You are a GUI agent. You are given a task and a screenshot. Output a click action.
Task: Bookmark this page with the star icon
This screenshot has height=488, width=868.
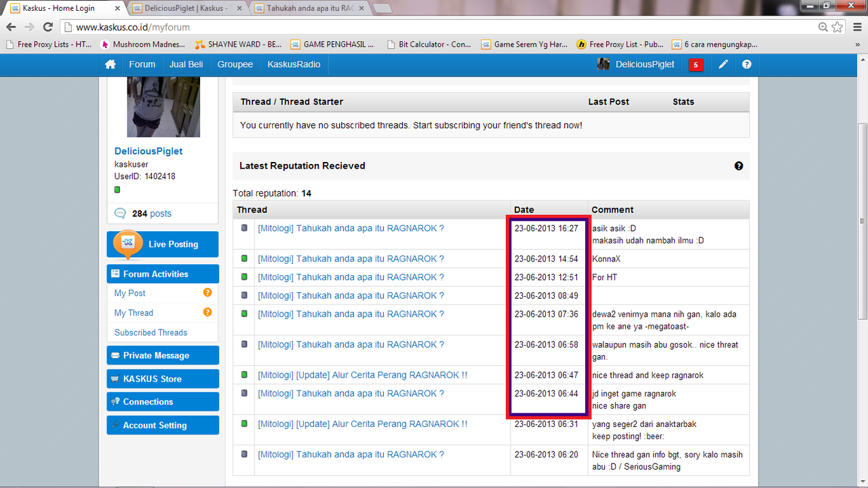point(837,27)
